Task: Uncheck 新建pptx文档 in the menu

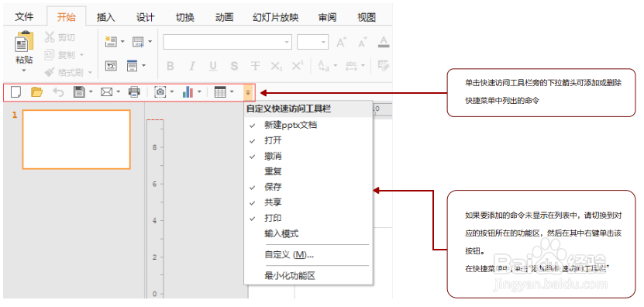Action: [x=308, y=126]
